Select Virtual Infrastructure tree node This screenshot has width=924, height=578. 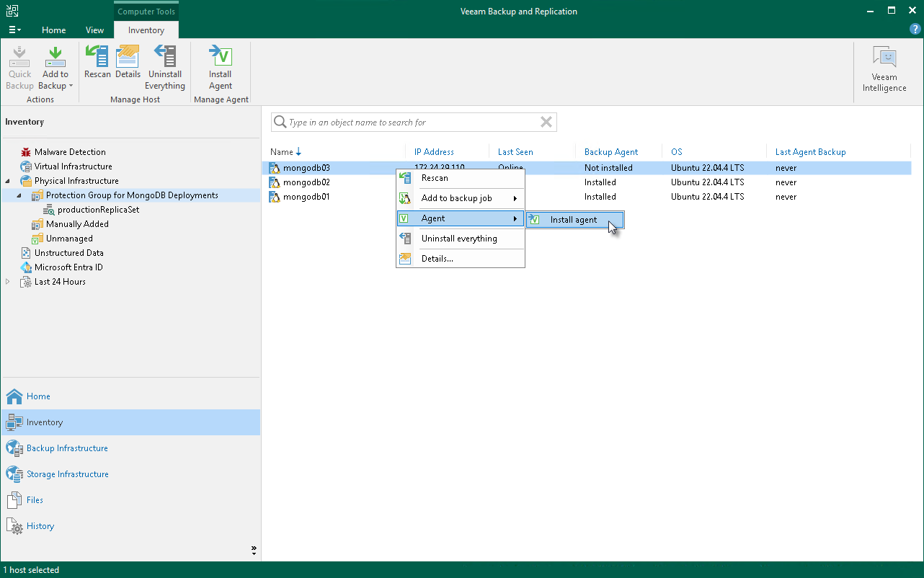pyautogui.click(x=74, y=166)
